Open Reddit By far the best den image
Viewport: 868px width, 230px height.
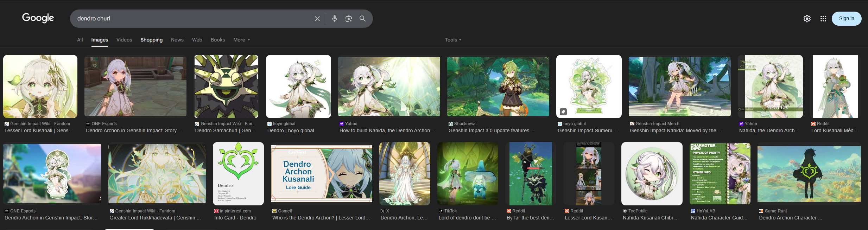click(531, 174)
